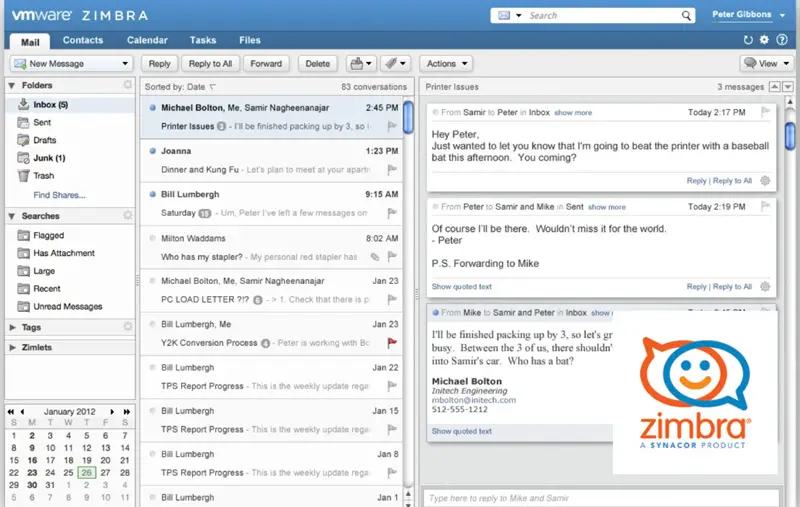Viewport: 800px width, 507px height.
Task: Click the Forward button
Action: (266, 64)
